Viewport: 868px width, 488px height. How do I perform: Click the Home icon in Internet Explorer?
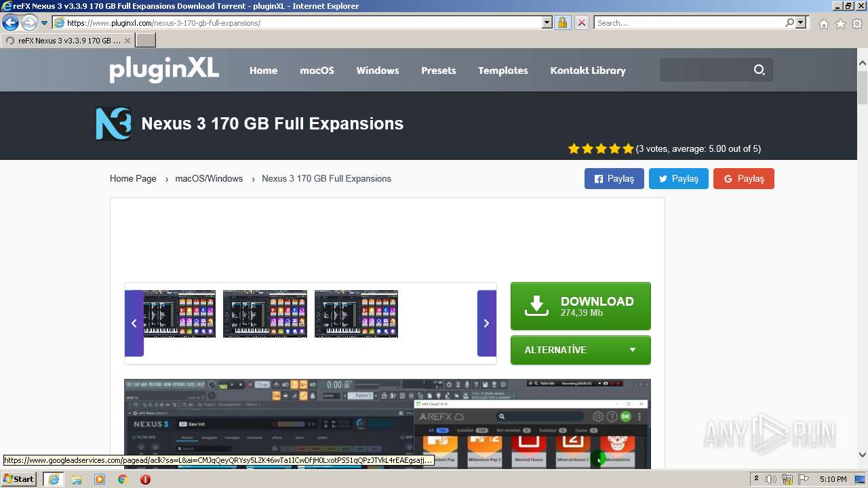(x=823, y=24)
